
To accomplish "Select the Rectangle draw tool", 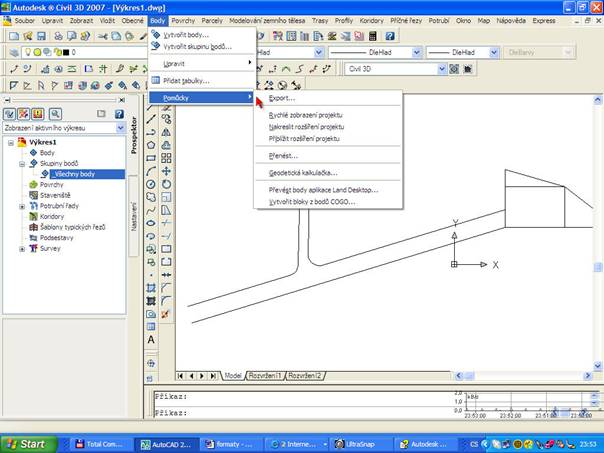I will 151,158.
